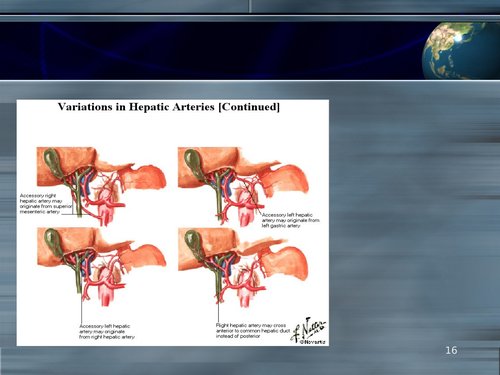Click the slide title 'Variations in Hepatic Arteries [Continued]'

169,107
